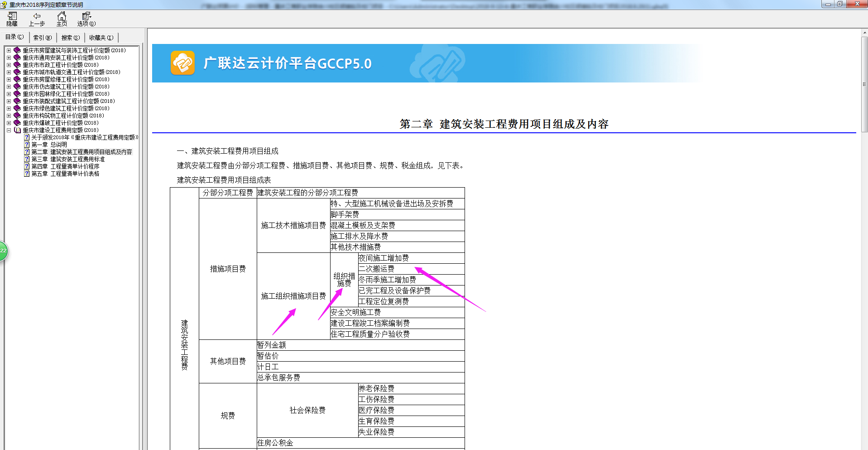868x450 pixels.
Task: Click book icon of 重庆市通用安装工程计价定额
Action: (x=17, y=58)
